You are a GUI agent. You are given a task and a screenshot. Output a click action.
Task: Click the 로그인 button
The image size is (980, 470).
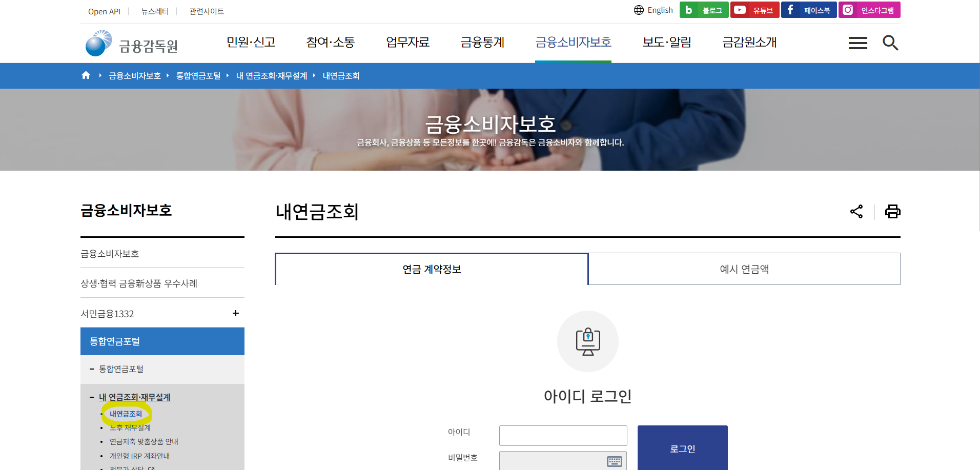[683, 448]
